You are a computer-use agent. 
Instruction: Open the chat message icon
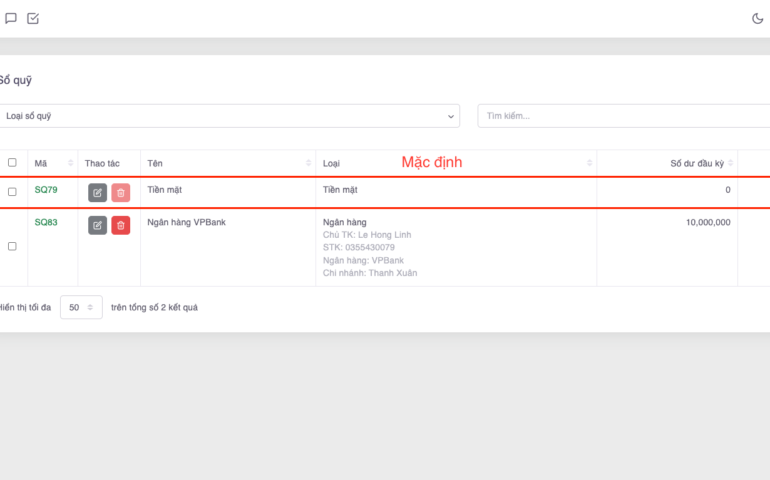11,18
